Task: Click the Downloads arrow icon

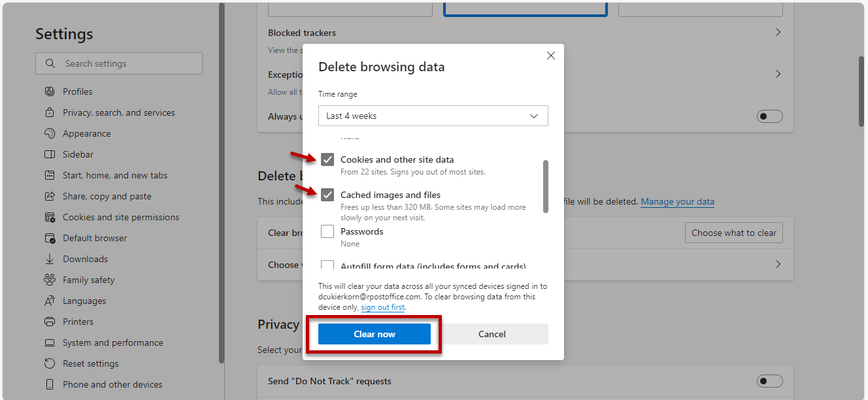Action: coord(50,259)
